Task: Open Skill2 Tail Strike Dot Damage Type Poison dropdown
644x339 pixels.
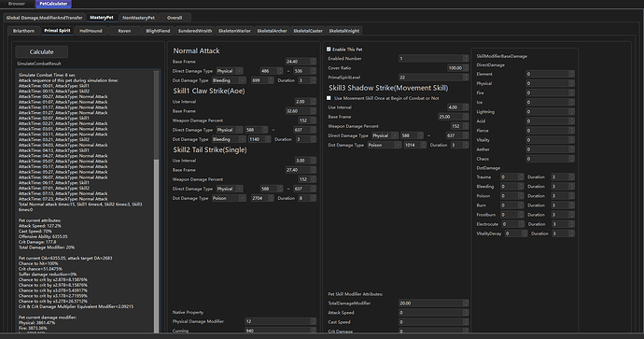Action: point(229,198)
